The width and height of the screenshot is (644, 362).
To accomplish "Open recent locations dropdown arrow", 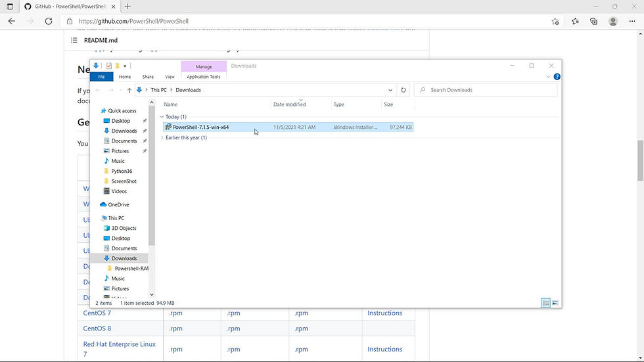I will coord(120,90).
